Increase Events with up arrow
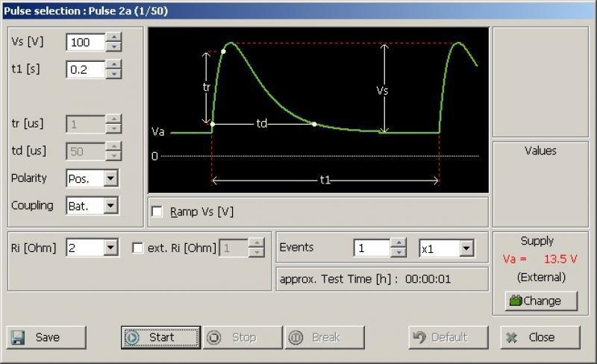 [398, 243]
